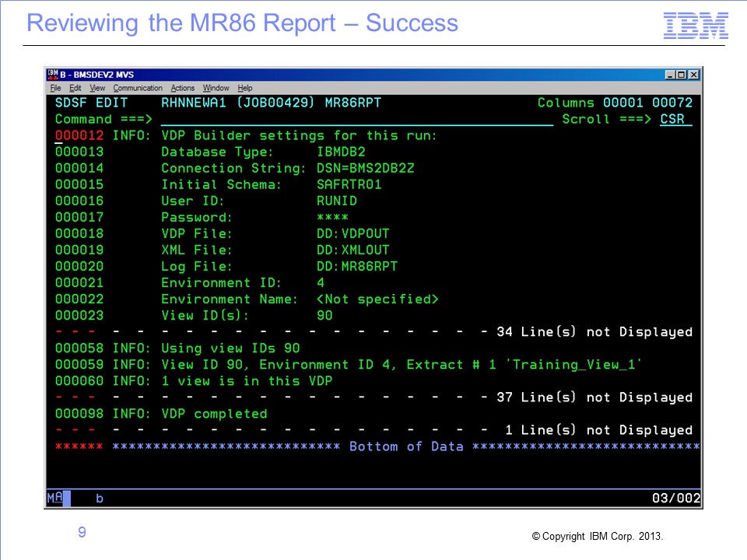747x560 pixels.
Task: Click the DSN=BMS2DB2Z connection string
Action: tap(366, 168)
